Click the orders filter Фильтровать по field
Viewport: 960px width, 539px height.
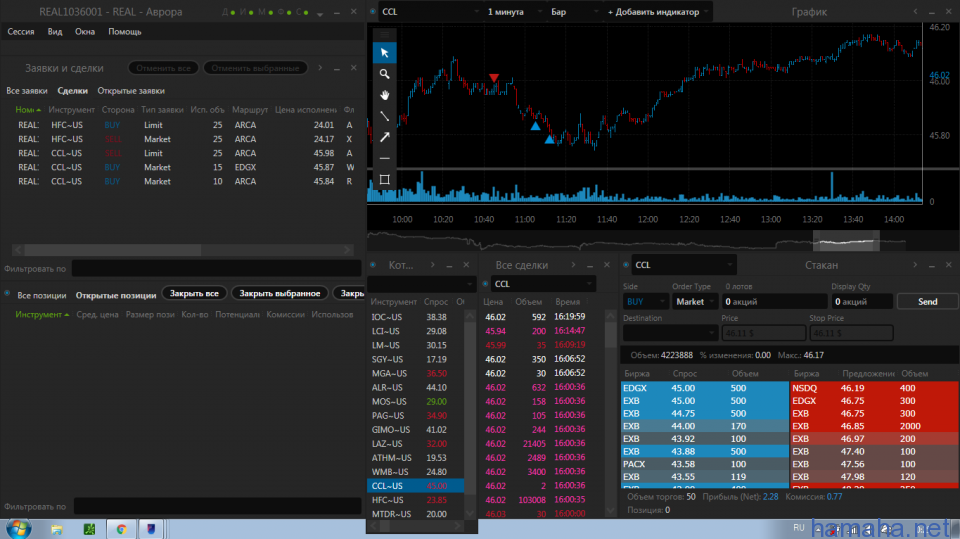coord(216,268)
